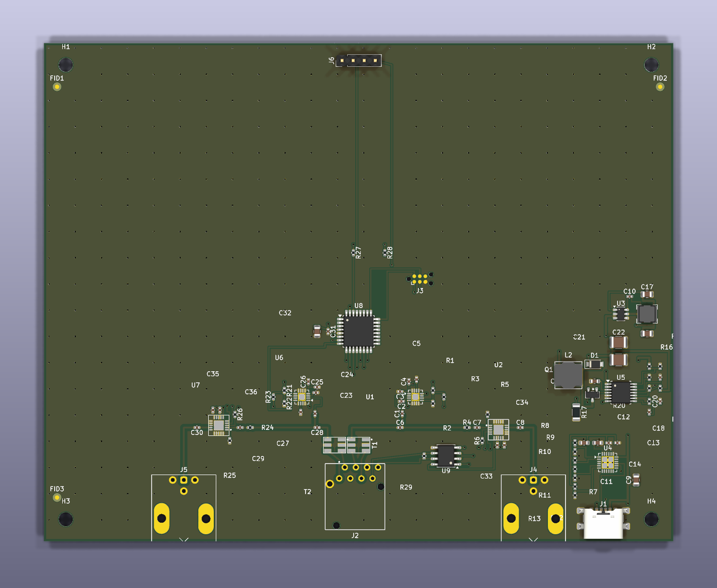The width and height of the screenshot is (717, 588).
Task: Click the R27 resistor label
Action: click(x=358, y=253)
